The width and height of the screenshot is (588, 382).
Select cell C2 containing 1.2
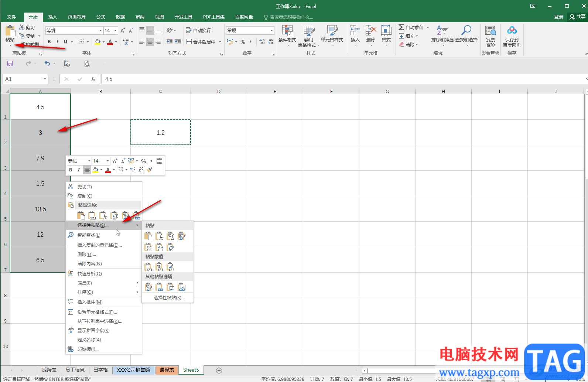pyautogui.click(x=161, y=132)
